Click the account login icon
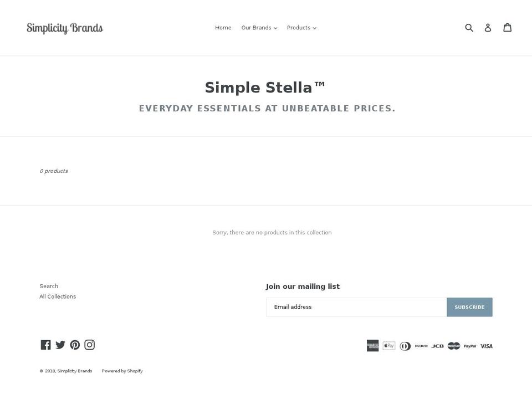This screenshot has height=399, width=532. click(488, 27)
